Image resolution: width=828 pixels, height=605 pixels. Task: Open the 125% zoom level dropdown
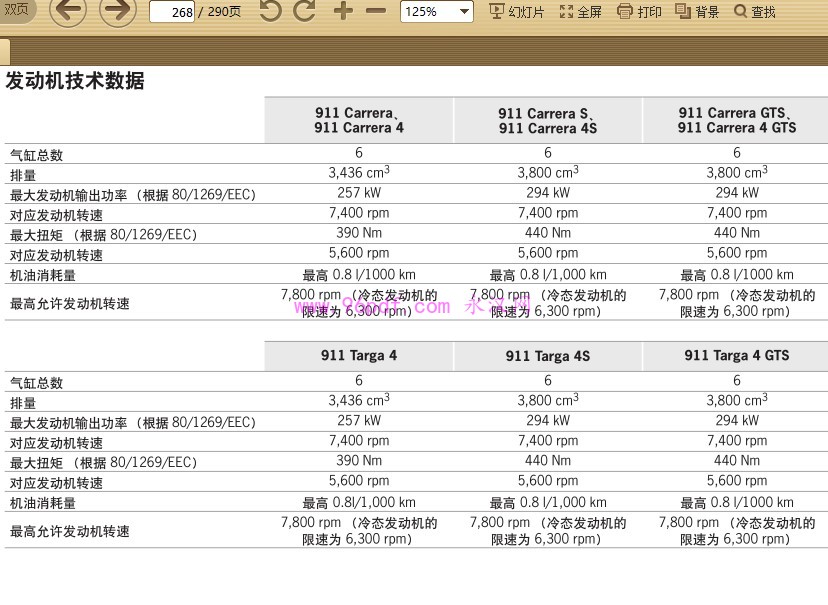pos(436,11)
